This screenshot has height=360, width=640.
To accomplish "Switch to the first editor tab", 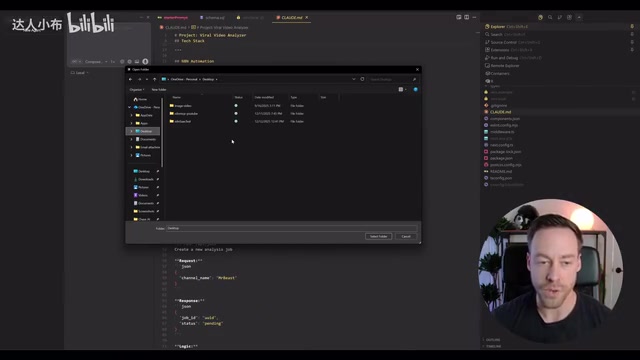I will tap(173, 18).
